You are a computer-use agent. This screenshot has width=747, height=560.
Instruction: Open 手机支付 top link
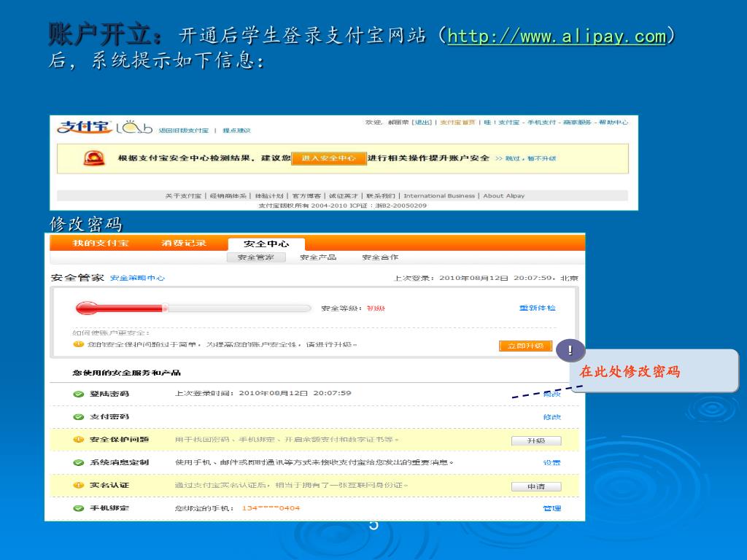pyautogui.click(x=541, y=122)
